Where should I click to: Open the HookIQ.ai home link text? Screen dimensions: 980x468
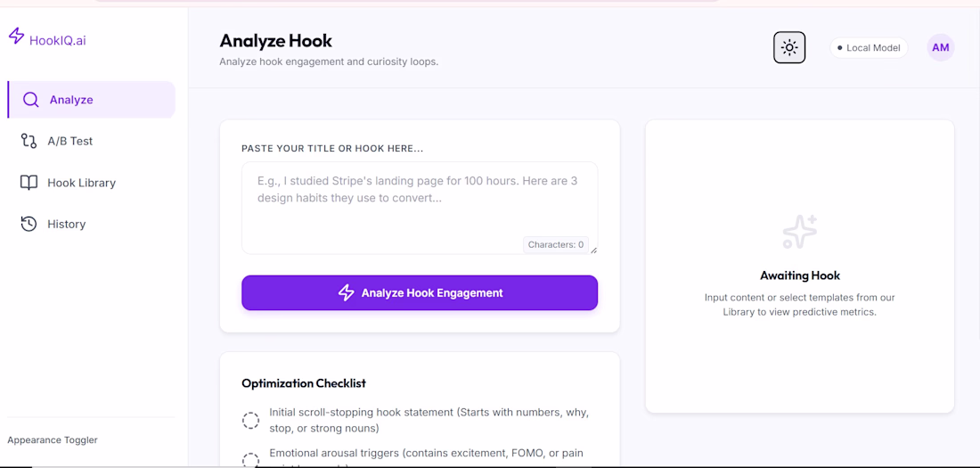coord(58,40)
